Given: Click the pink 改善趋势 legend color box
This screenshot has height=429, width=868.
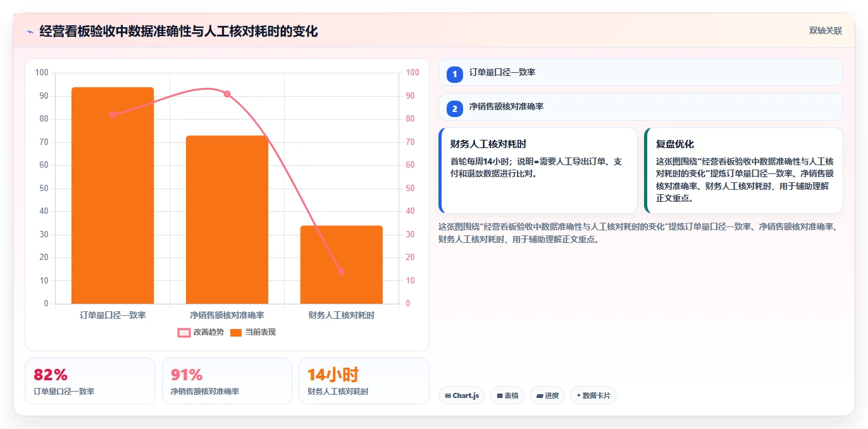Looking at the screenshot, I should [x=184, y=333].
